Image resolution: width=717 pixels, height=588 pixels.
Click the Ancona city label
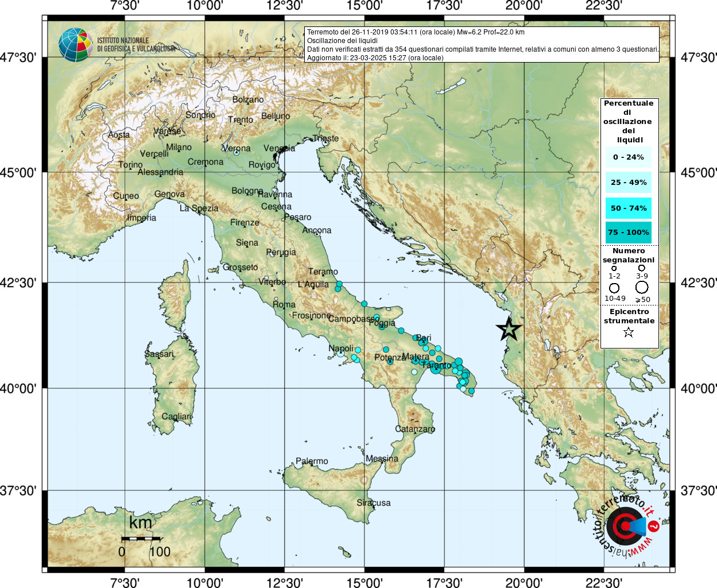coord(317,231)
